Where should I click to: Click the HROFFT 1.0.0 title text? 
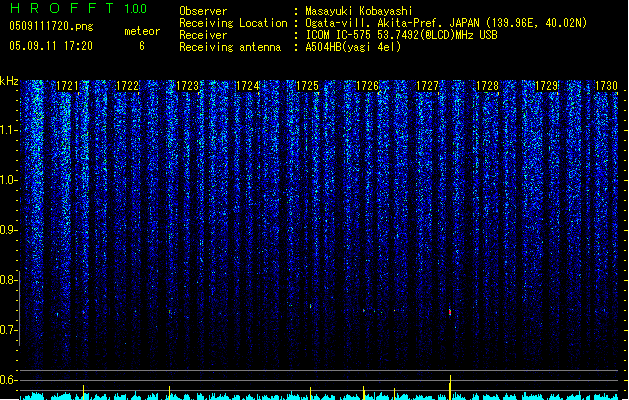pos(79,8)
